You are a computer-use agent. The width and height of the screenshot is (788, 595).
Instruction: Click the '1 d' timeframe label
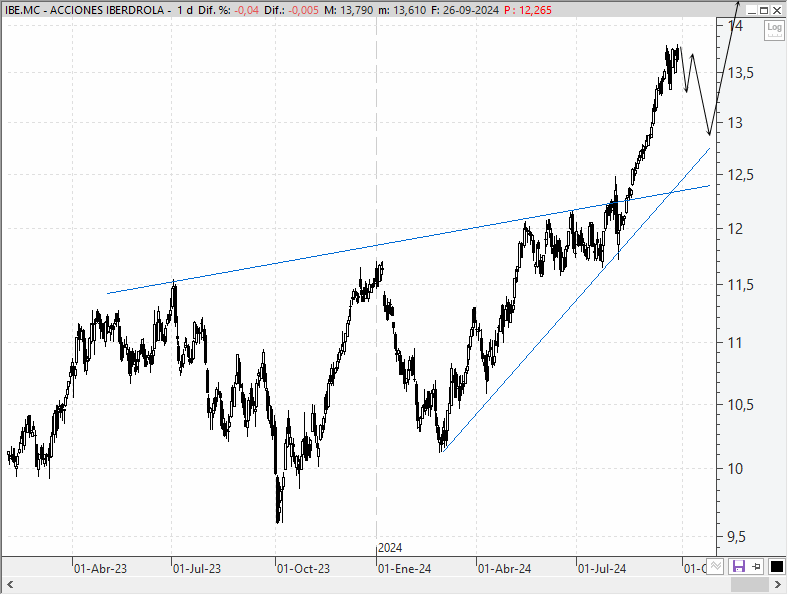[184, 10]
